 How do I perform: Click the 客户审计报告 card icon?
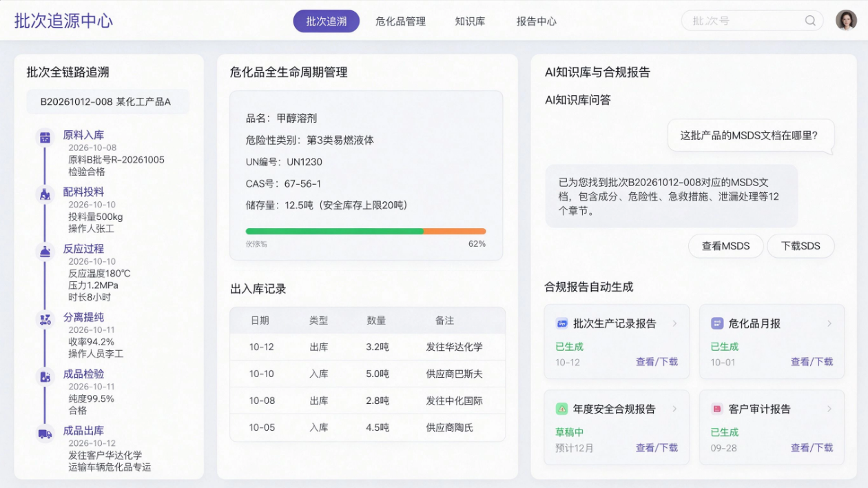[x=716, y=409]
